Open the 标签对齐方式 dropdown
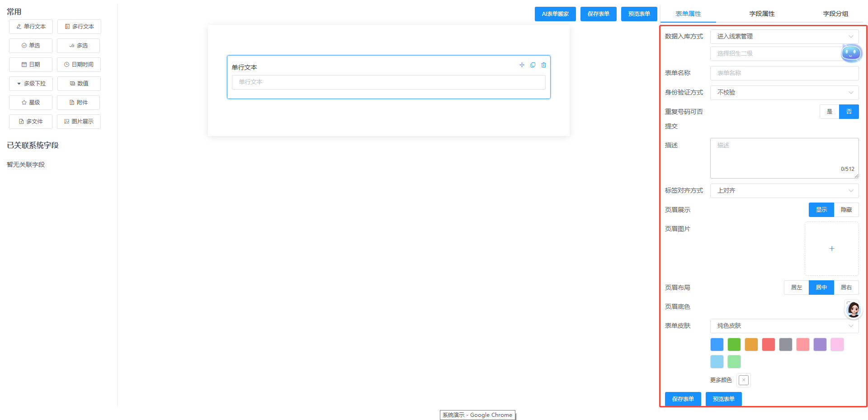This screenshot has width=868, height=420. pos(784,191)
